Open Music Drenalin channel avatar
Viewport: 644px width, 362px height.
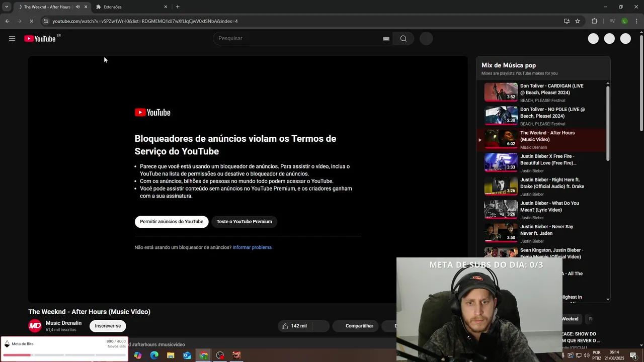(35, 326)
